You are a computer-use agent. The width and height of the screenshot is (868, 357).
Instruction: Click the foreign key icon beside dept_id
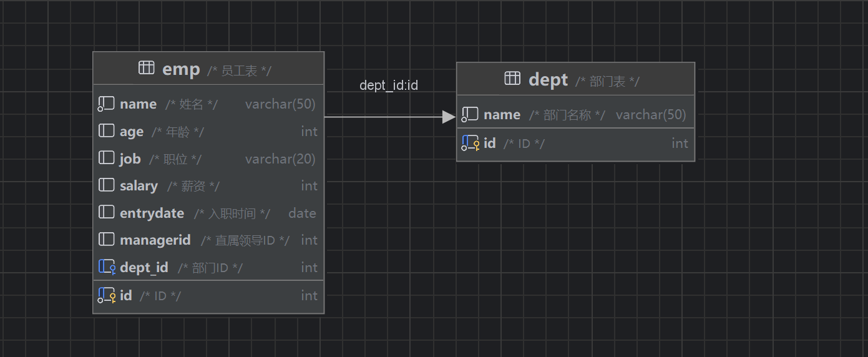(x=107, y=267)
